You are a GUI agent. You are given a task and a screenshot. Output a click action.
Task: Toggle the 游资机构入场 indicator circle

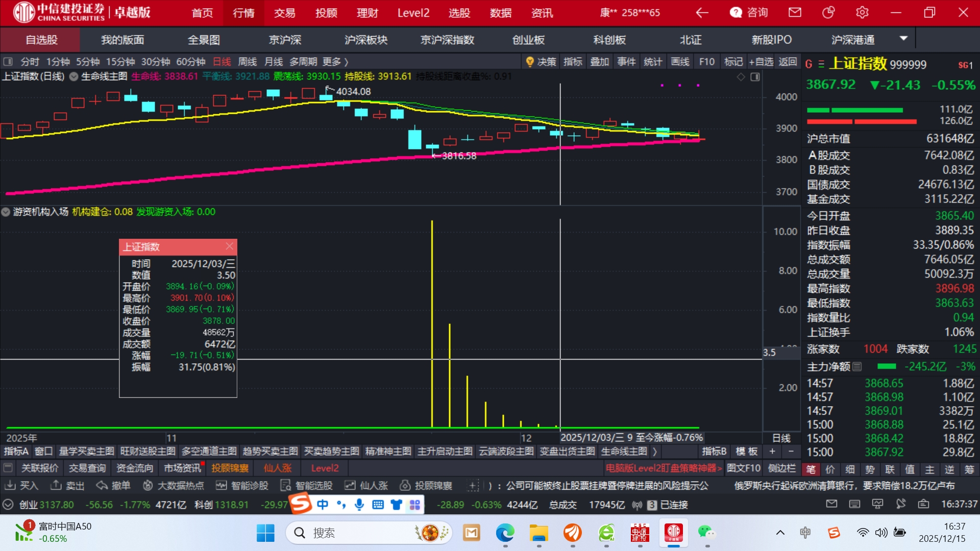[6, 212]
